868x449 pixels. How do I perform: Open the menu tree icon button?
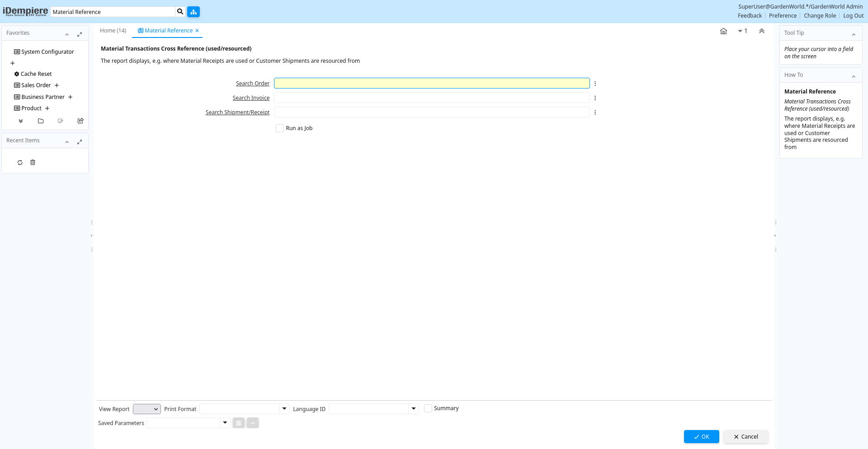pyautogui.click(x=193, y=12)
